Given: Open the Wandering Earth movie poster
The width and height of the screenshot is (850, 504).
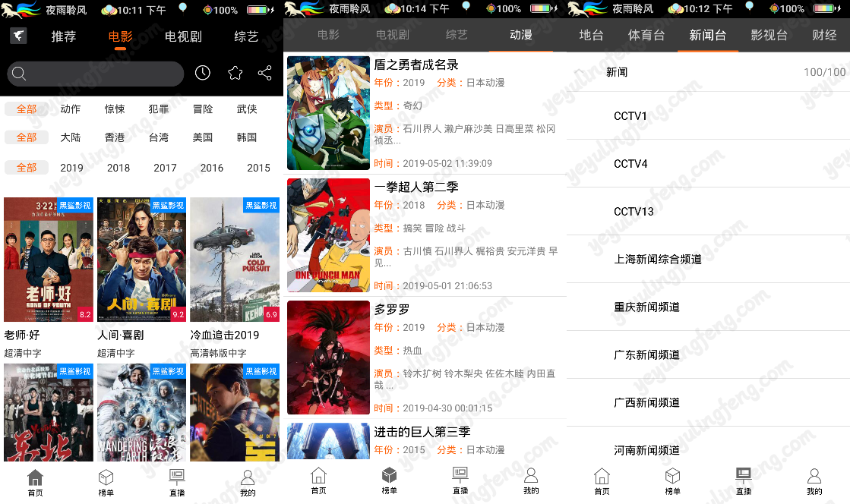Looking at the screenshot, I should (141, 412).
